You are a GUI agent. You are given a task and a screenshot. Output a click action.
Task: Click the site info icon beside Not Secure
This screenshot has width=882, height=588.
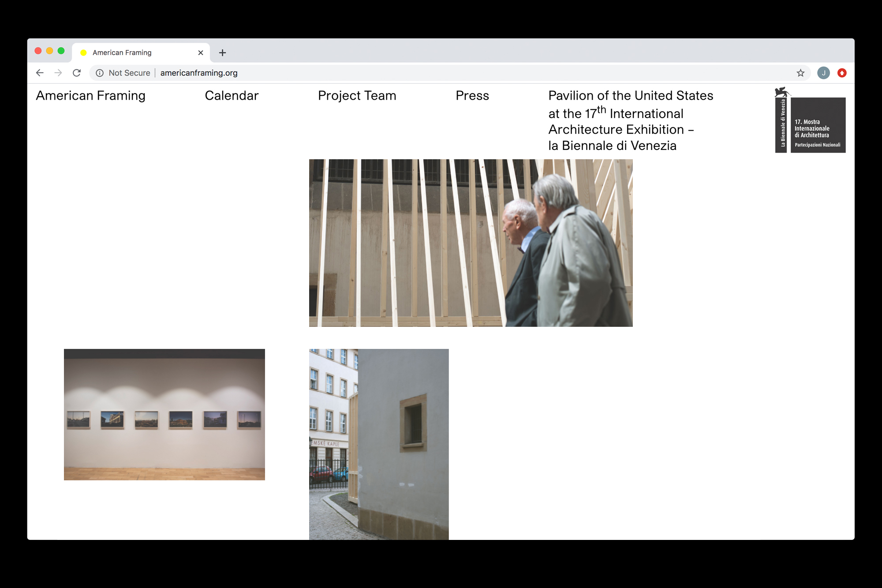(x=100, y=73)
